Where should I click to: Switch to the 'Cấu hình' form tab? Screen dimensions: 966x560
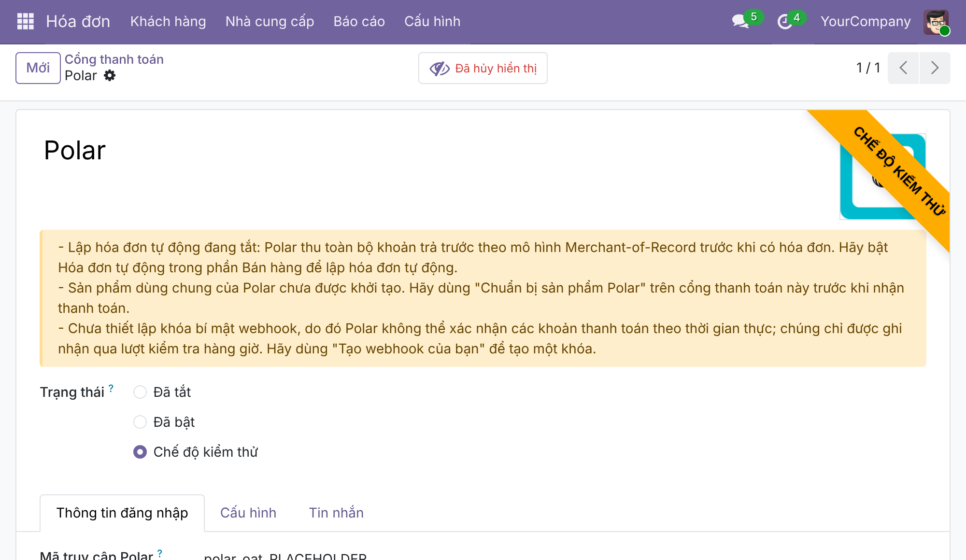pos(248,513)
